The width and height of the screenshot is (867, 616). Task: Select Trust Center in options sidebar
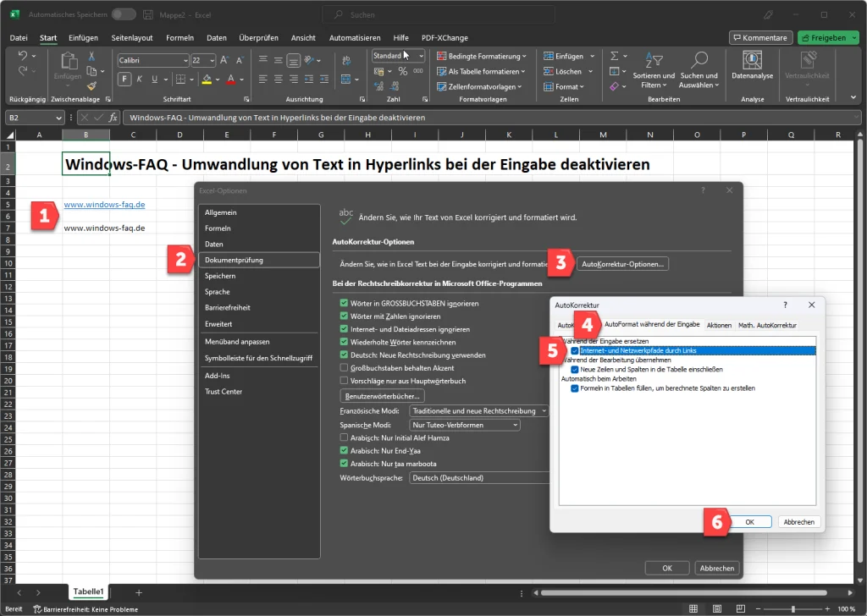click(x=259, y=391)
